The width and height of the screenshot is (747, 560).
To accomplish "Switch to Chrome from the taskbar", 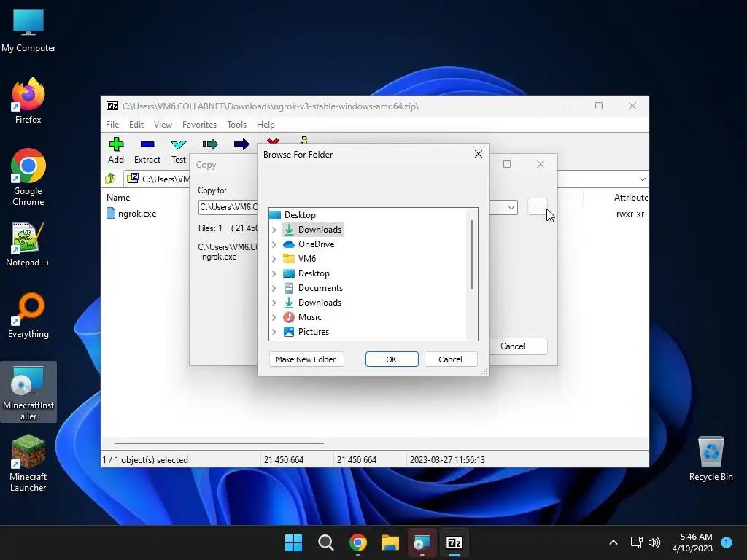I will 357,542.
